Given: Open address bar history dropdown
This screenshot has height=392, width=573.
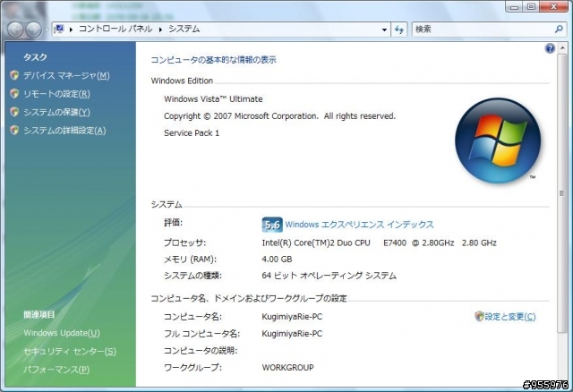Looking at the screenshot, I should point(384,30).
